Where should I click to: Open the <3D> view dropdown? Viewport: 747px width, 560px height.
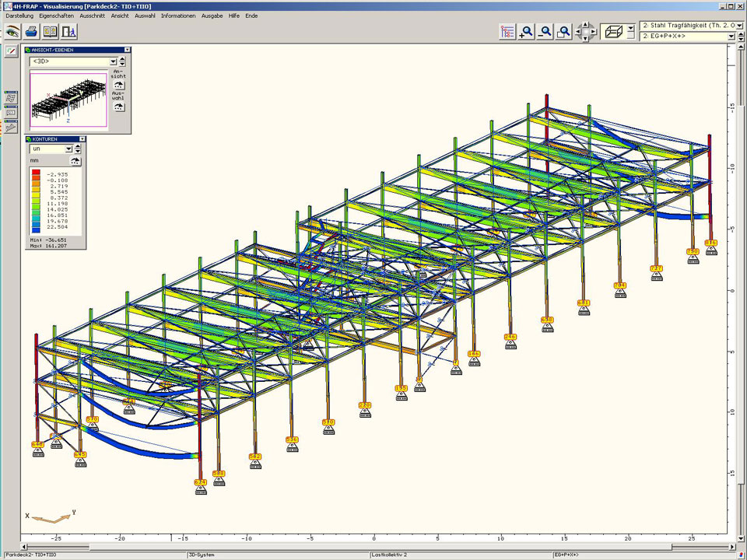pyautogui.click(x=113, y=61)
